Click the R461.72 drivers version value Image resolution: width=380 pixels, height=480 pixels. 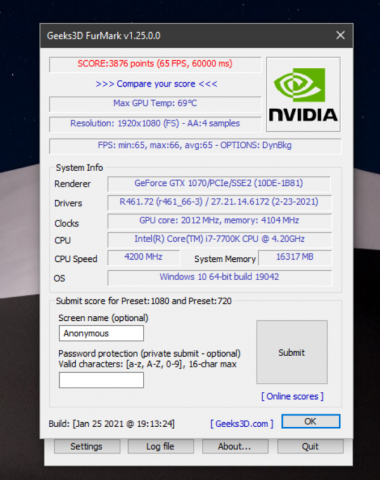coord(219,202)
